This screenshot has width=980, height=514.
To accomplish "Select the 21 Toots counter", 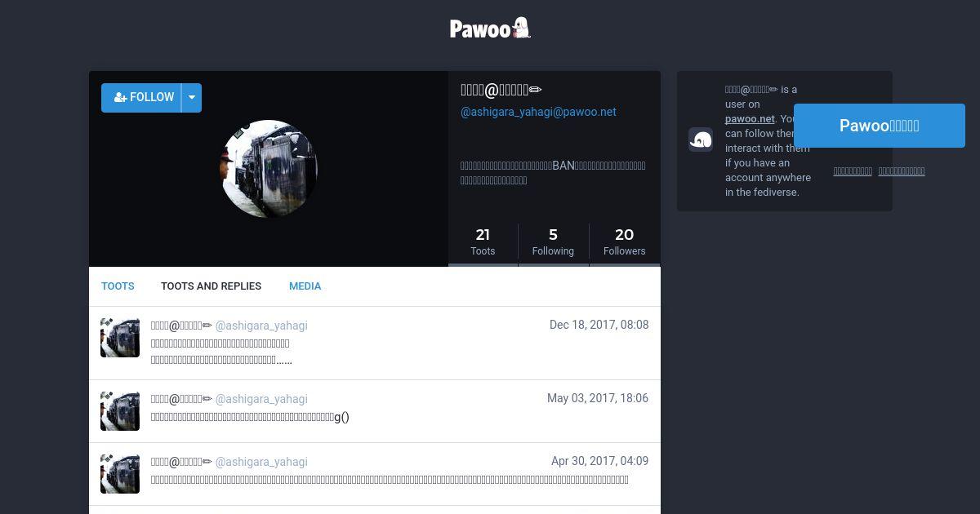I will 483,241.
